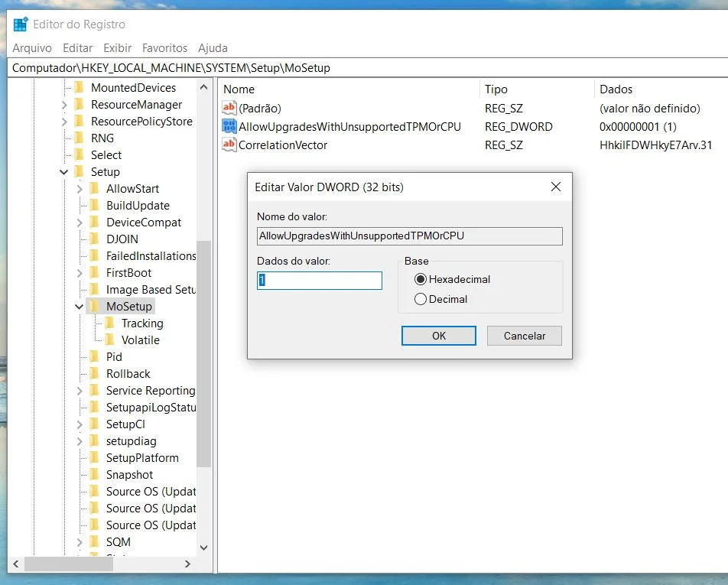
Task: Open the Exibir menu
Action: pyautogui.click(x=118, y=48)
